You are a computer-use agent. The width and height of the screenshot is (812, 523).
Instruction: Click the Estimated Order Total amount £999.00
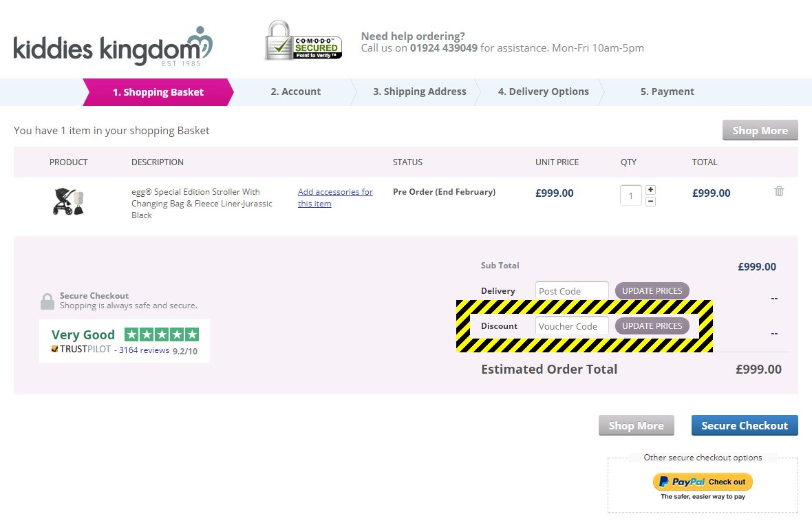tap(758, 370)
